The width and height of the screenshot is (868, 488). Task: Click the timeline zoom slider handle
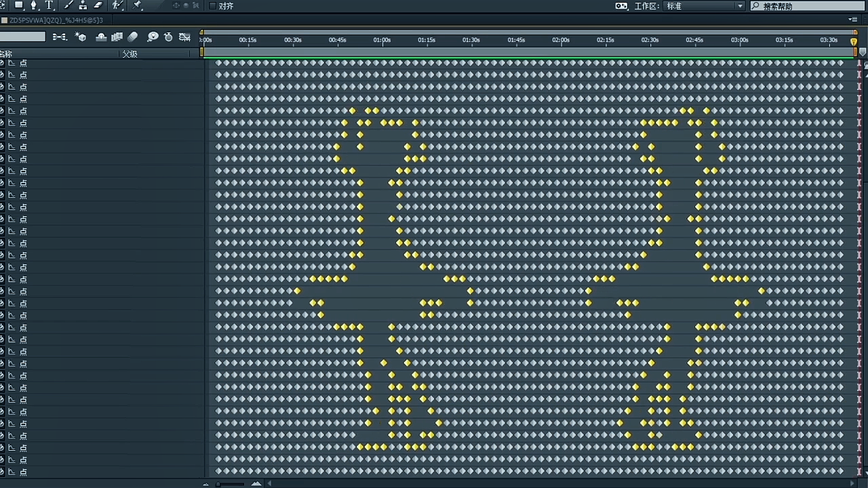coord(218,484)
